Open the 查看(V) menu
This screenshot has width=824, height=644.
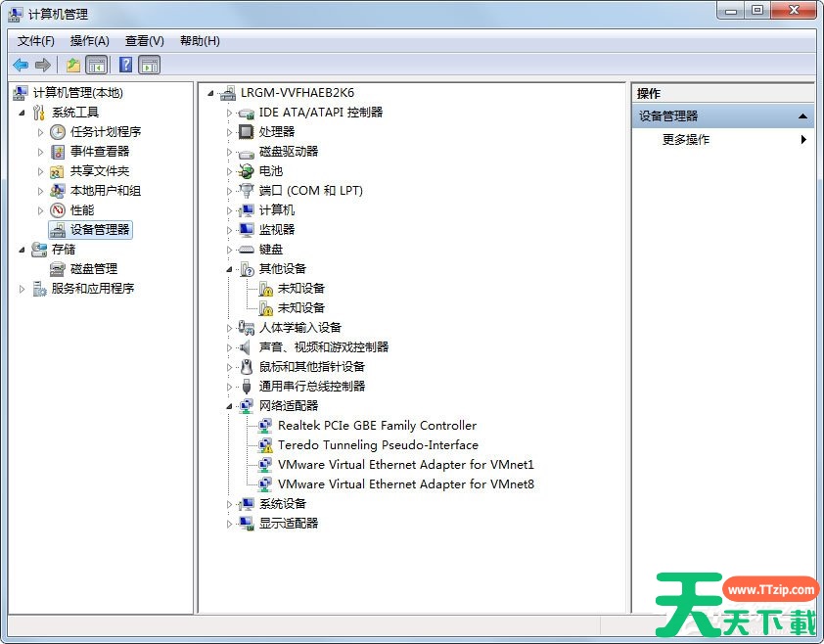pyautogui.click(x=145, y=41)
